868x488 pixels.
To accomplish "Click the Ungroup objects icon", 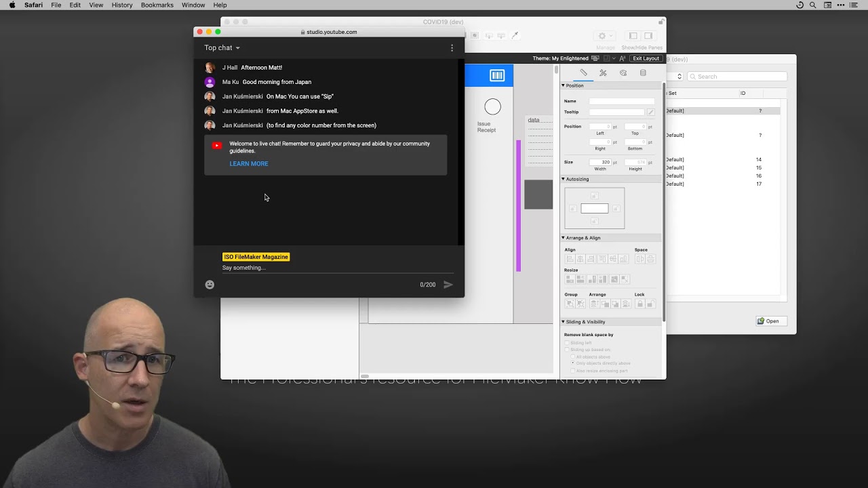I will click(x=580, y=304).
